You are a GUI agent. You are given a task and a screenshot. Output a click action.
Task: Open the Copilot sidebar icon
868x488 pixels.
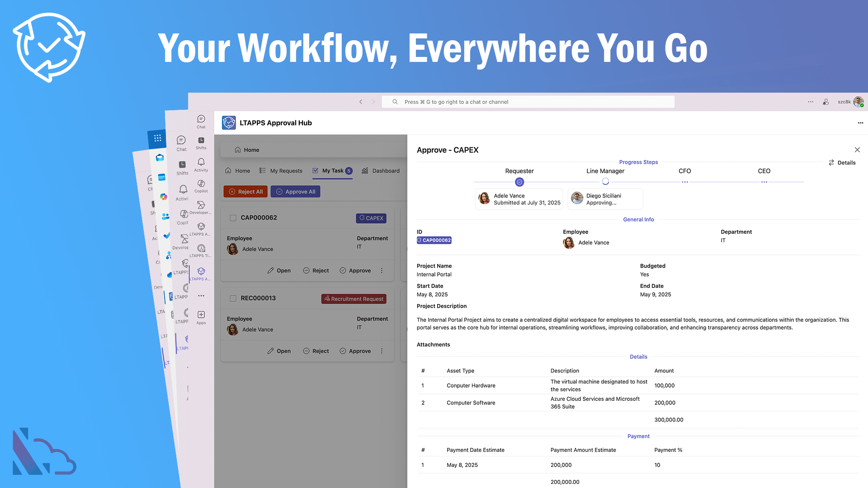[201, 184]
